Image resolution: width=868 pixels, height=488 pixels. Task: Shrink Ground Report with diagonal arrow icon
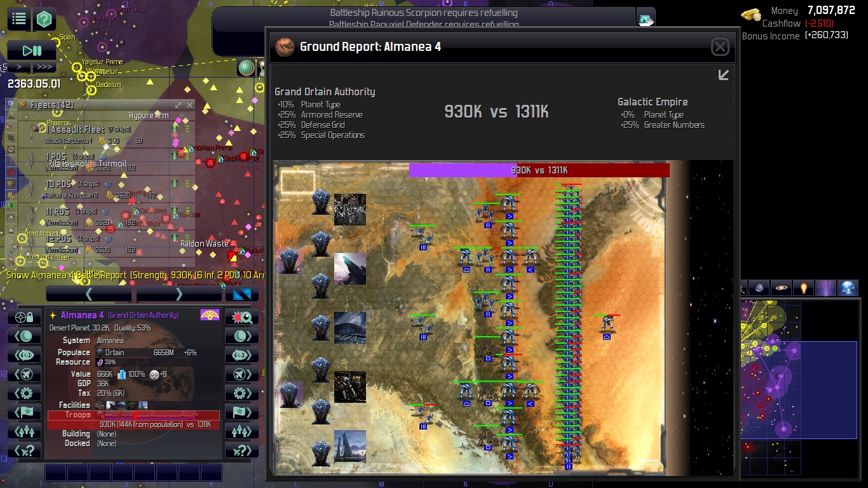click(723, 75)
